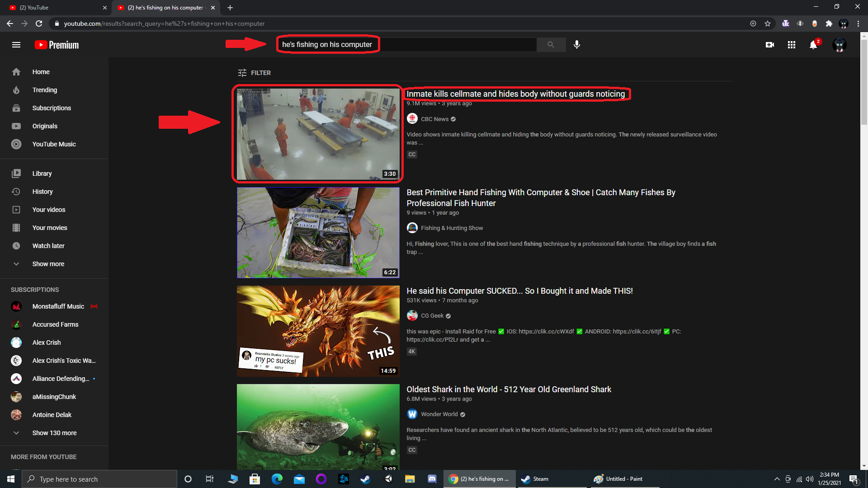Select Trending in the sidebar

pos(45,90)
